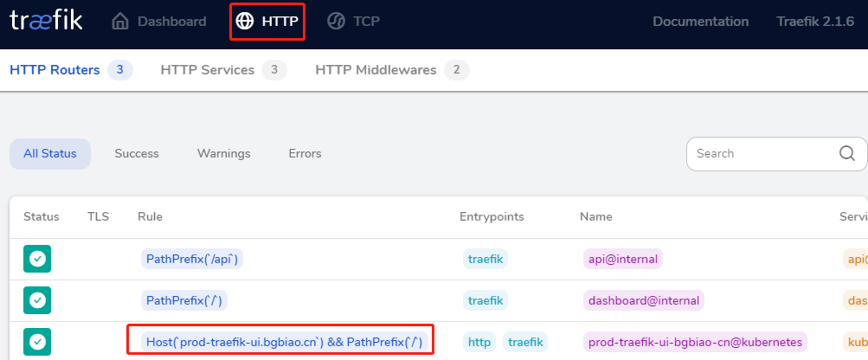Click the Status column header
The height and width of the screenshot is (360, 868).
click(41, 216)
